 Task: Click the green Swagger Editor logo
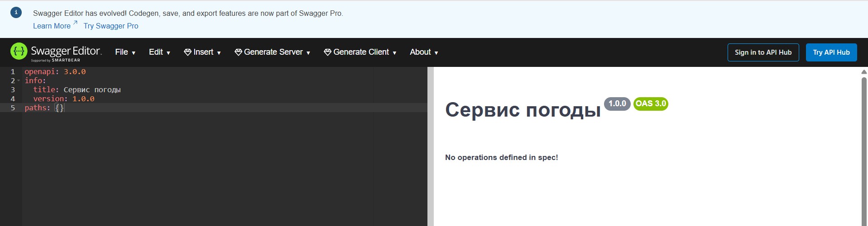19,52
